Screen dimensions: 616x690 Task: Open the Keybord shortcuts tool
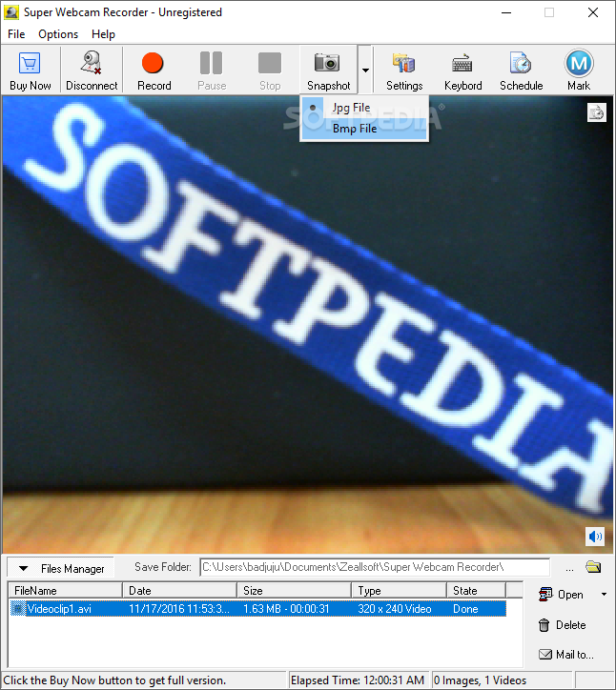[462, 71]
